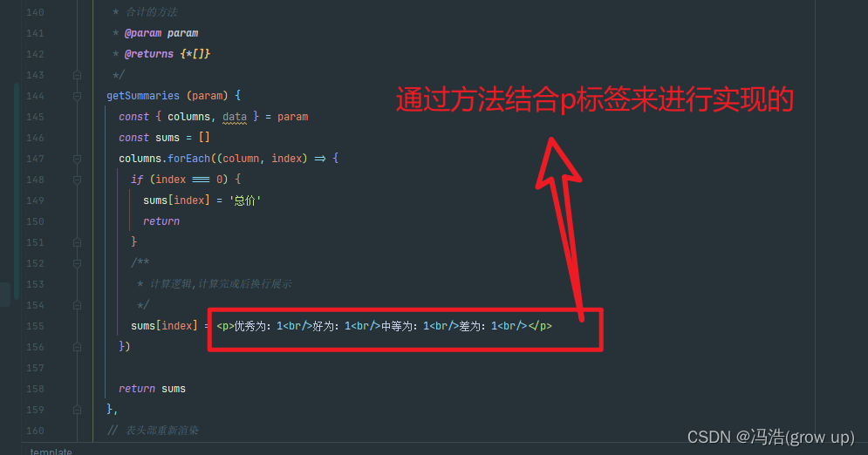868x455 pixels.
Task: Select the template breadcrumb at bottom
Action: [51, 452]
